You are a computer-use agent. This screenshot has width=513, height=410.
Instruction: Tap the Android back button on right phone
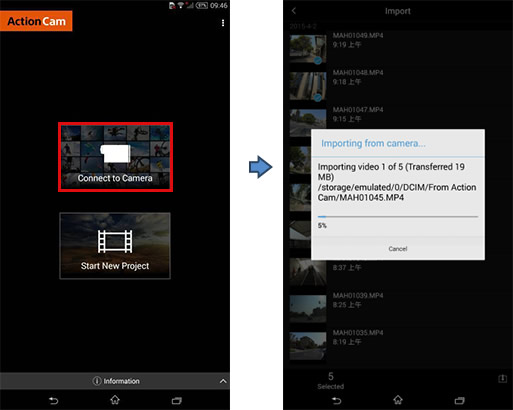coord(336,400)
